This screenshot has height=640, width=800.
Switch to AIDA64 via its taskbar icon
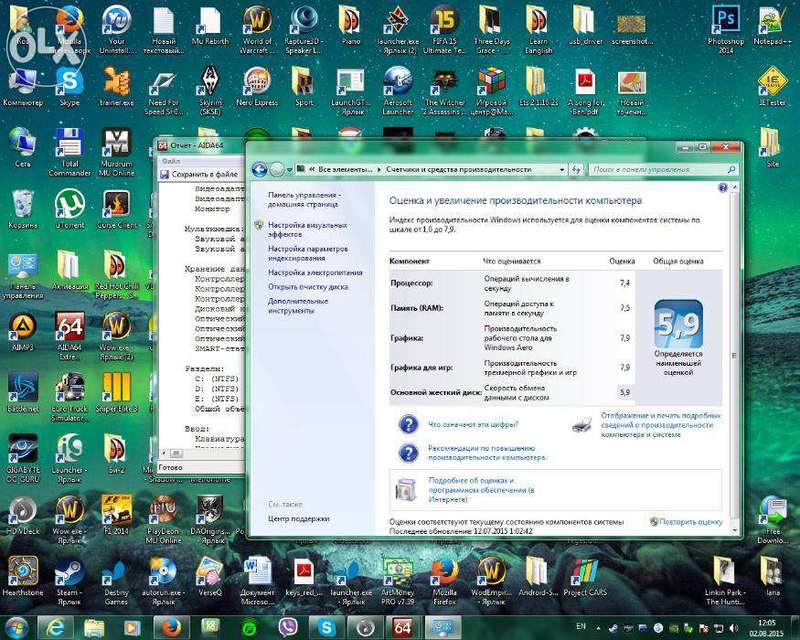click(x=402, y=627)
